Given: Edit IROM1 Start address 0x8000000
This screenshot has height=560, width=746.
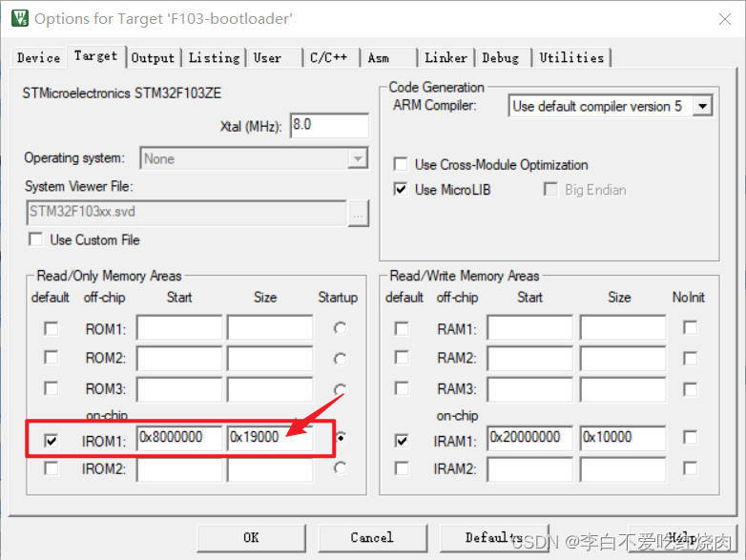Looking at the screenshot, I should pyautogui.click(x=179, y=438).
